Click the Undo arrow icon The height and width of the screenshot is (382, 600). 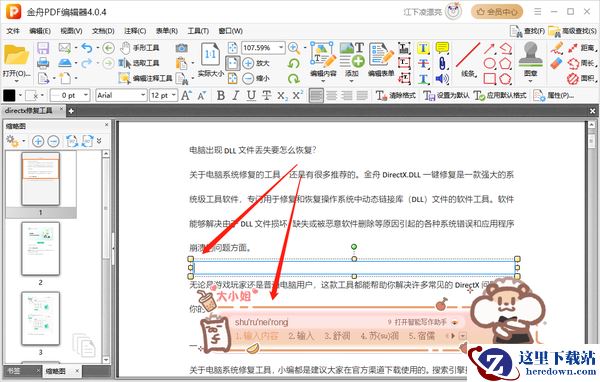(x=87, y=48)
